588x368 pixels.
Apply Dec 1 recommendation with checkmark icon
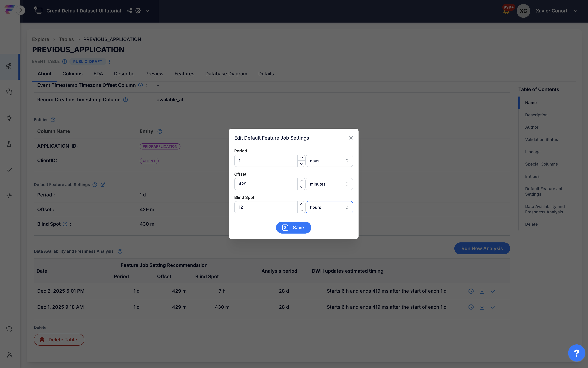tap(493, 307)
